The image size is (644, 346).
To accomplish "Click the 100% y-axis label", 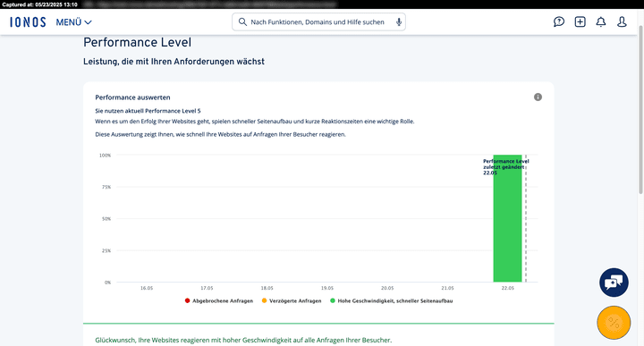I will pos(106,156).
